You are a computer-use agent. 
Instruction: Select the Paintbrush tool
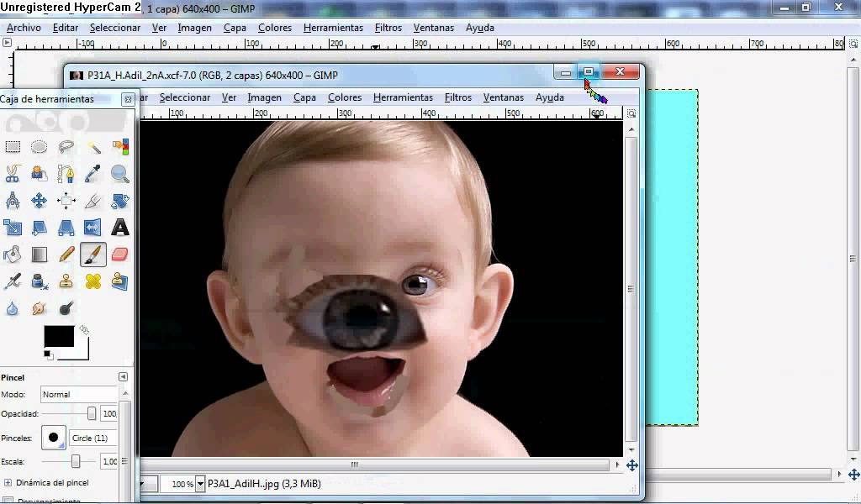point(93,255)
